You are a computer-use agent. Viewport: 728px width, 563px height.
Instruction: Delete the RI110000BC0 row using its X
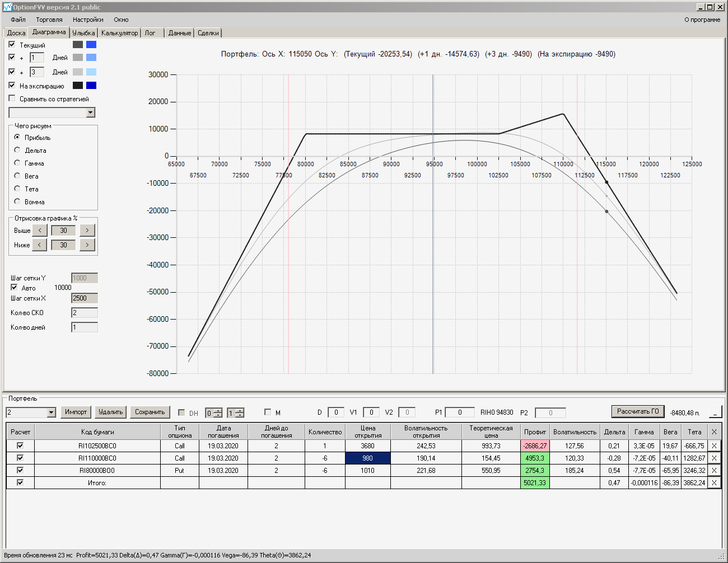pos(714,458)
